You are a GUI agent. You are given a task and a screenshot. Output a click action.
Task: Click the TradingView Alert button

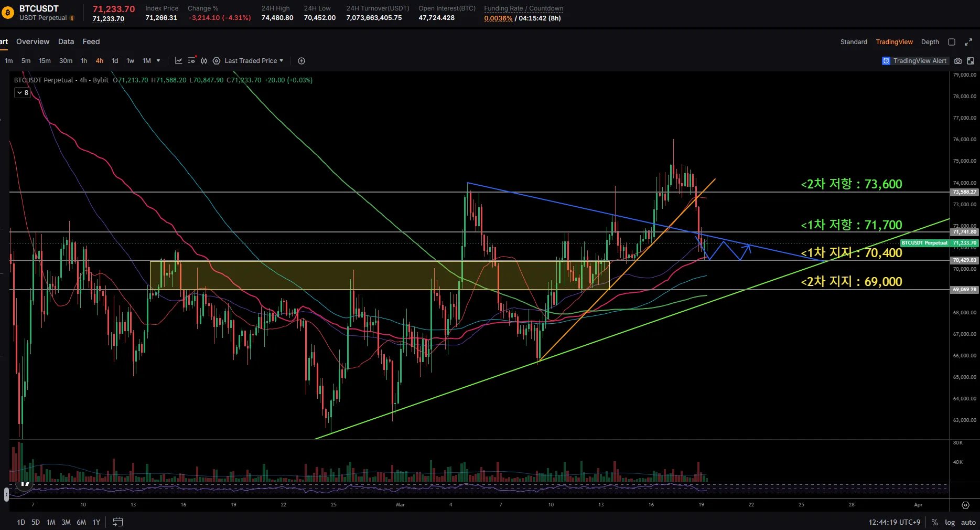coord(914,61)
